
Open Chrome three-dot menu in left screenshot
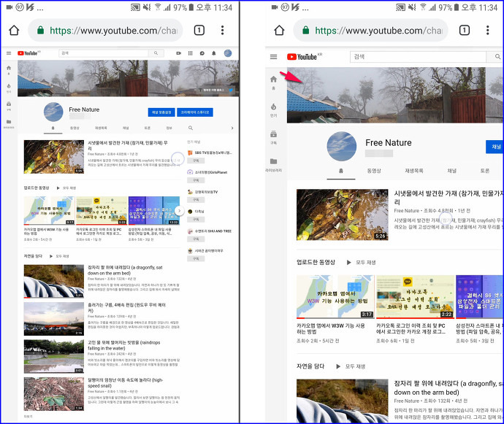[x=223, y=30]
